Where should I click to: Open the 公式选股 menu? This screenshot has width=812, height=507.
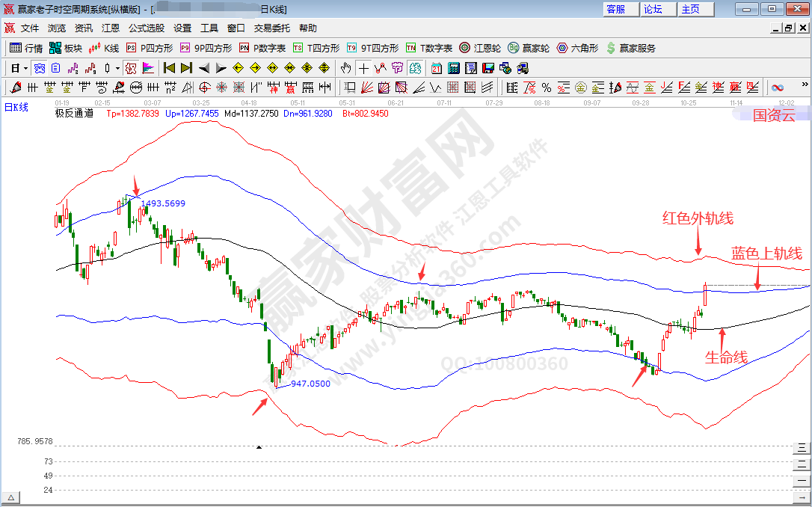click(x=147, y=28)
